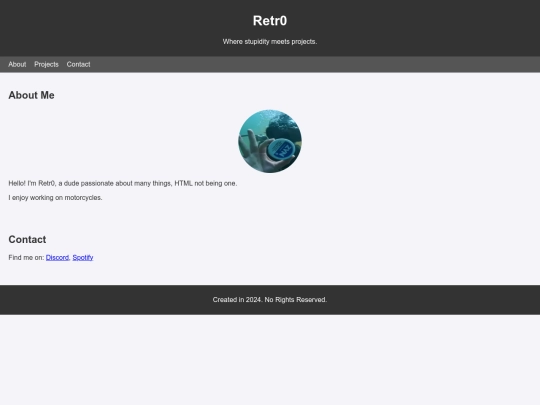
Task: Click the circular underwater profile picture
Action: click(270, 141)
